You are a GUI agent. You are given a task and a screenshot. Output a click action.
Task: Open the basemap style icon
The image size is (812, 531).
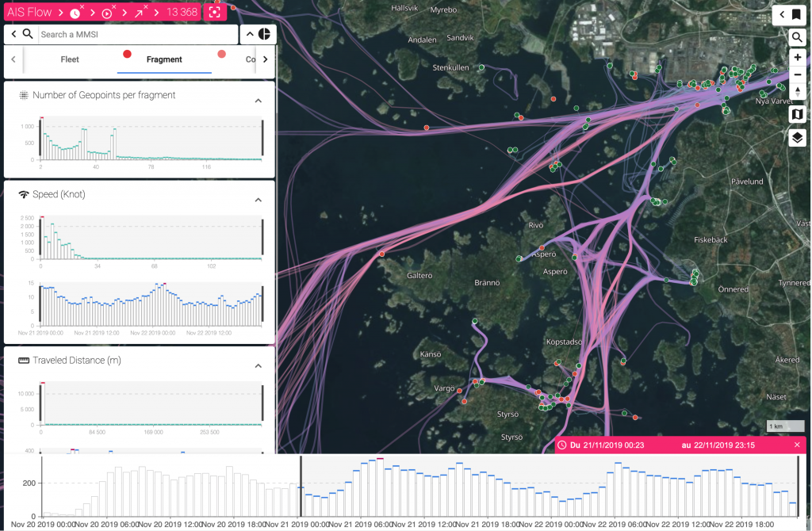click(x=798, y=114)
